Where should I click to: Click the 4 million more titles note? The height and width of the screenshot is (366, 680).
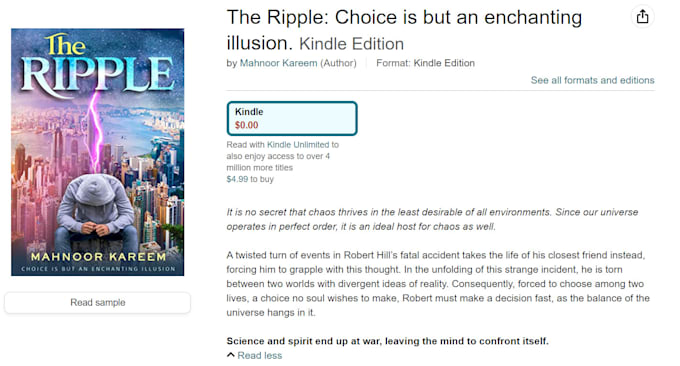click(282, 156)
